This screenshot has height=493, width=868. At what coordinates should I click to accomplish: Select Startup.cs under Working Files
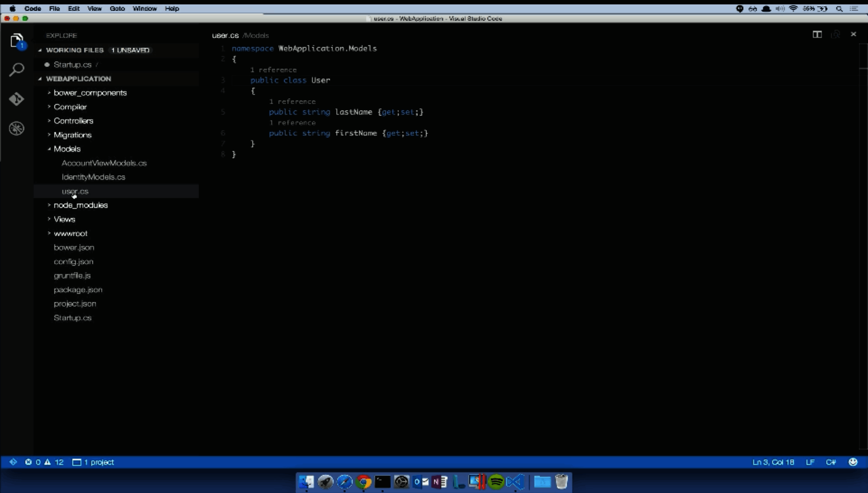[x=73, y=64]
